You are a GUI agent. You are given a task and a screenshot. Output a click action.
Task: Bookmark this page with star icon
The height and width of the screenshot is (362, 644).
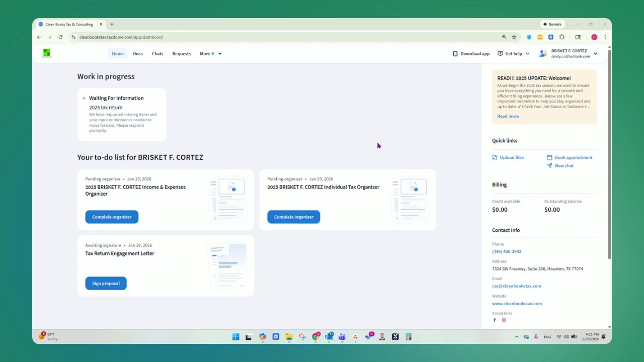coord(514,37)
